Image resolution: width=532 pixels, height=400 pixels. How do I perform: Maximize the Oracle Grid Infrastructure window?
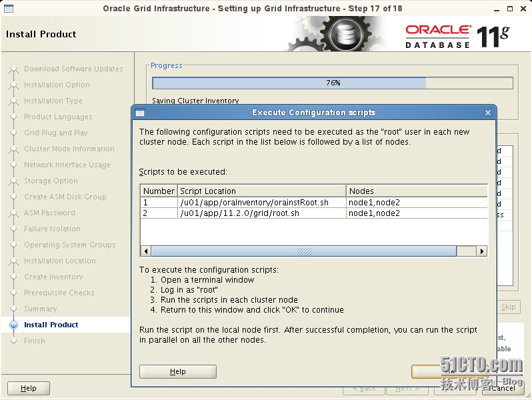pyautogui.click(x=510, y=9)
